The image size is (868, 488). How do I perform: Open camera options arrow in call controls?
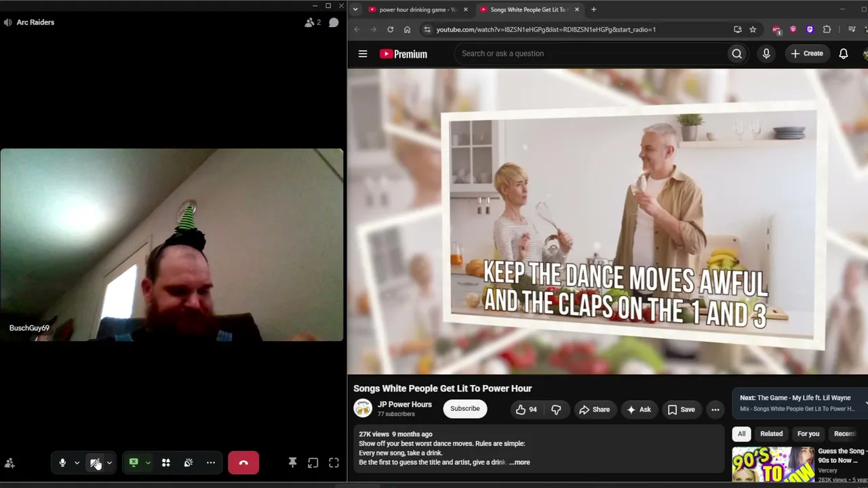pos(109,463)
